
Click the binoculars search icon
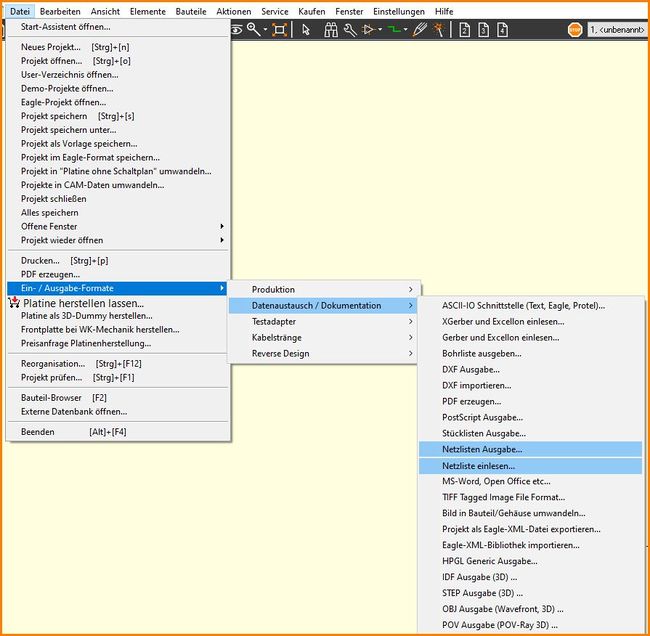coord(330,30)
